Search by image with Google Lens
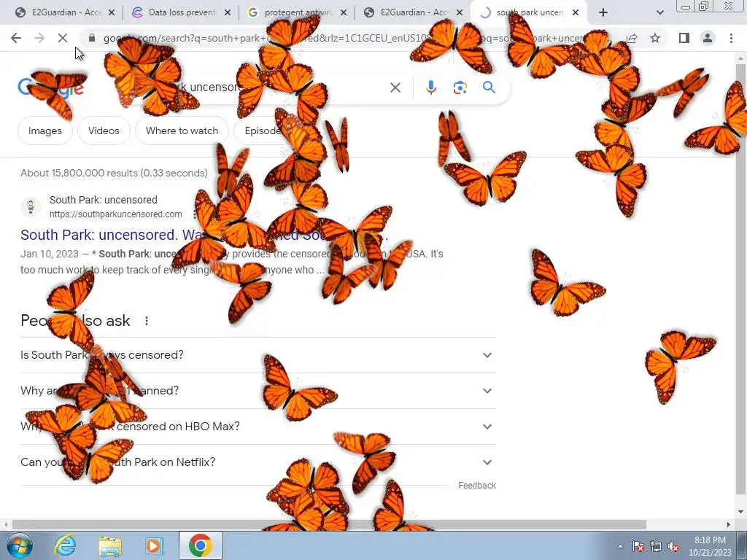The width and height of the screenshot is (747, 560). point(460,87)
